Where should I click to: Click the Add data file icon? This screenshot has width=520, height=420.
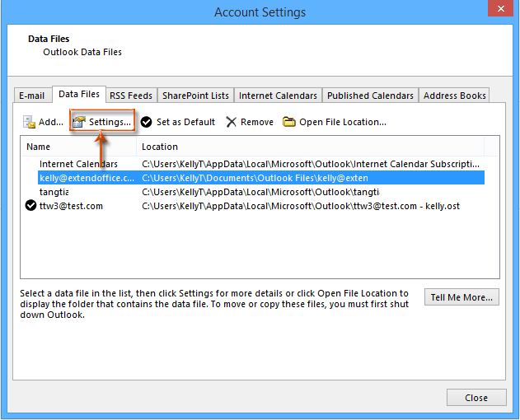30,122
